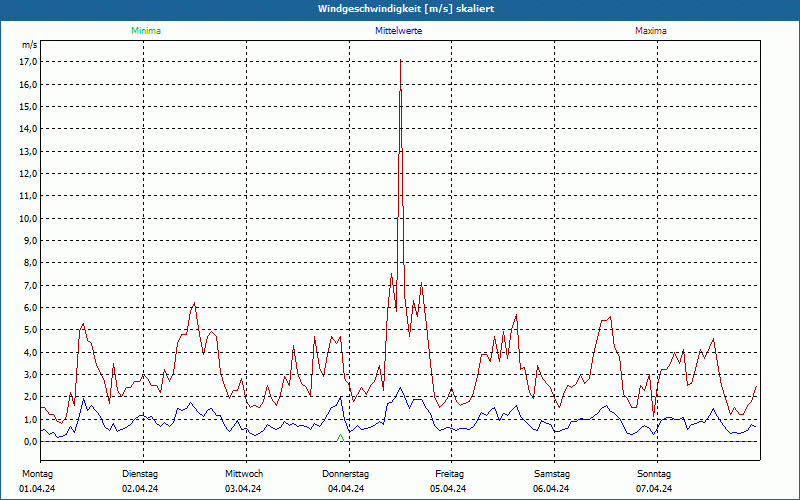Screen dimensions: 800x500
Task: Click the red Maxima legend label
Action: coord(651,31)
